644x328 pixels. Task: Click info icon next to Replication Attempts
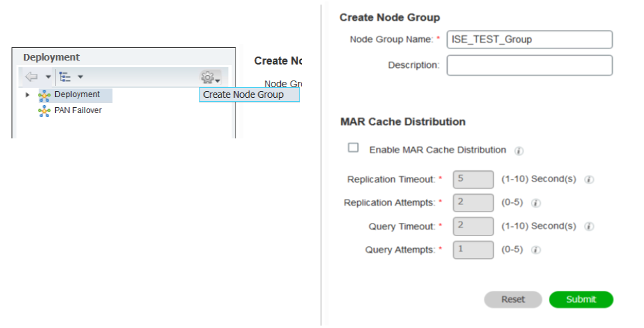[536, 204]
